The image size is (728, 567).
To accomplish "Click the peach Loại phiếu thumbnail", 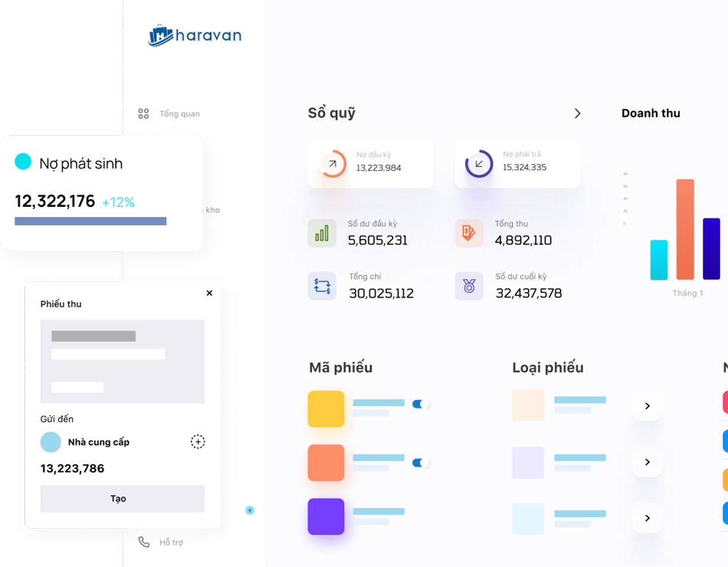I will (x=528, y=405).
